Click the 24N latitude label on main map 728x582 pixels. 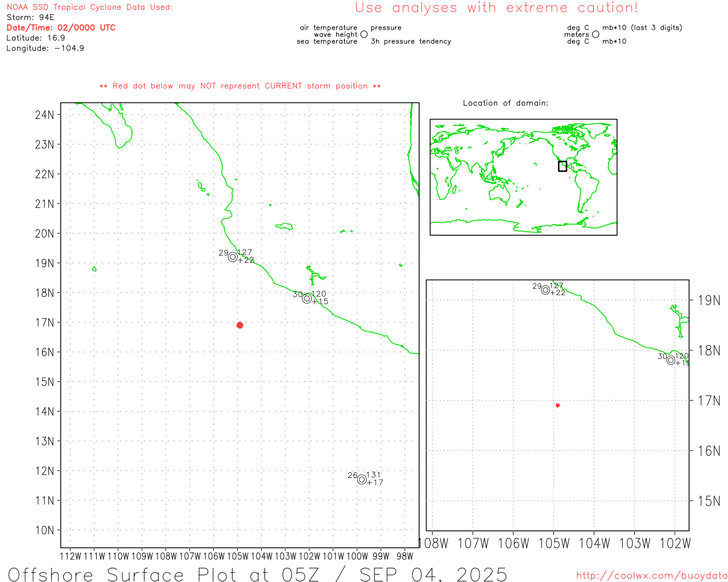pos(44,115)
